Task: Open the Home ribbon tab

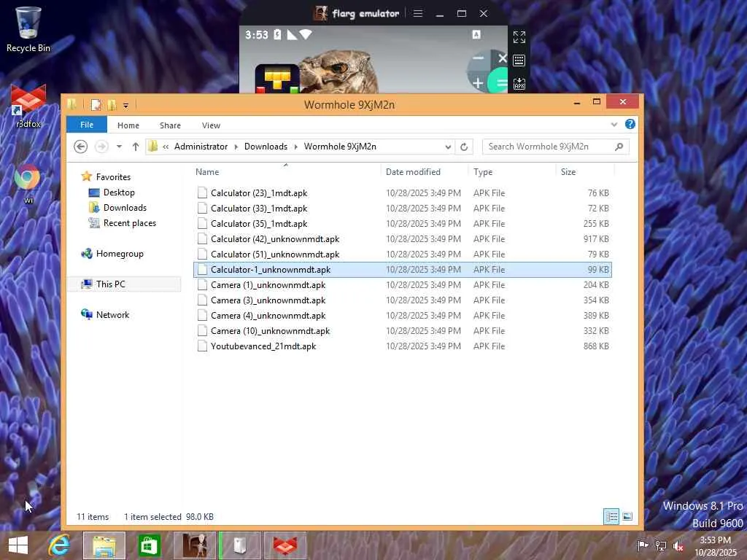Action: [128, 125]
